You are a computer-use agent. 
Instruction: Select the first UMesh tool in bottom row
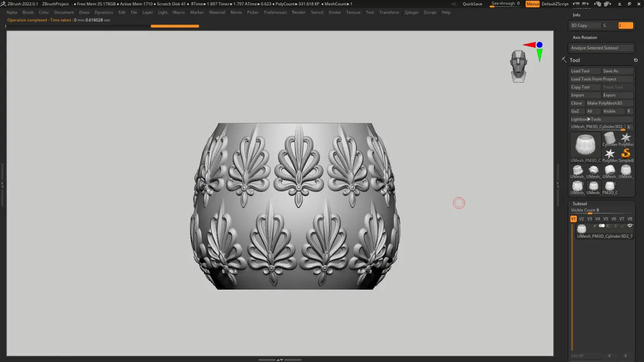tap(578, 188)
